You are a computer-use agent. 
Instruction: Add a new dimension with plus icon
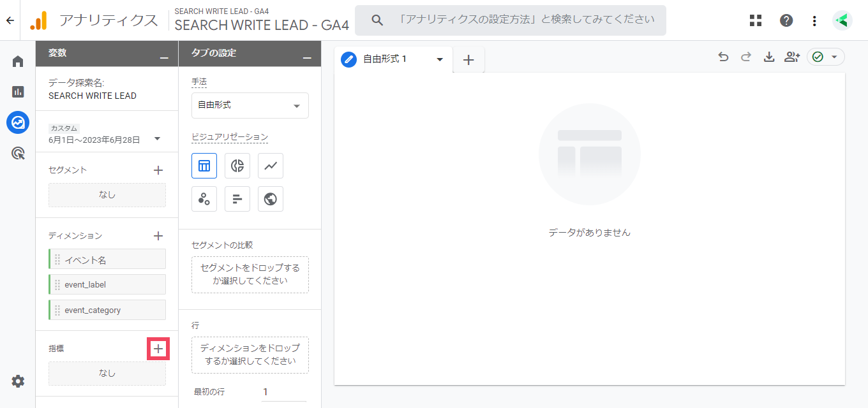tap(158, 236)
